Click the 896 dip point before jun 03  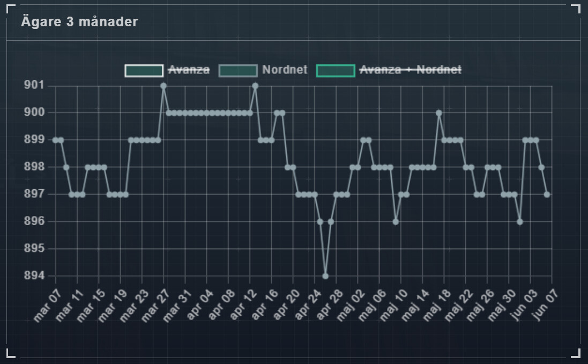pos(520,221)
